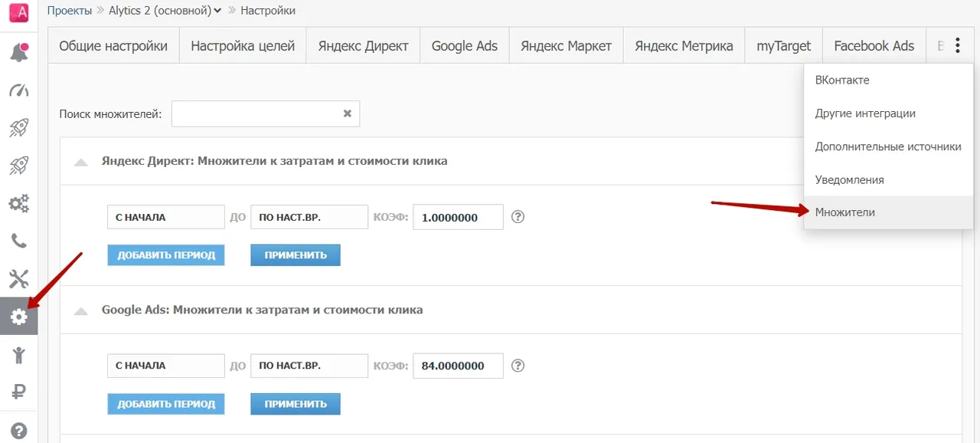This screenshot has height=443, width=980.
Task: Click help icon next to Яндекс Директ coefficient
Action: (x=518, y=217)
